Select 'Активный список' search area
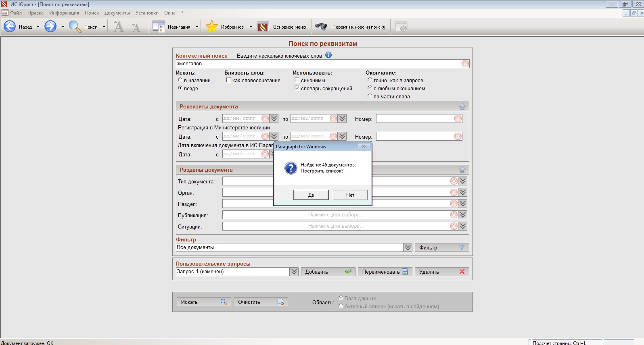The width and height of the screenshot is (644, 345). pyautogui.click(x=341, y=306)
